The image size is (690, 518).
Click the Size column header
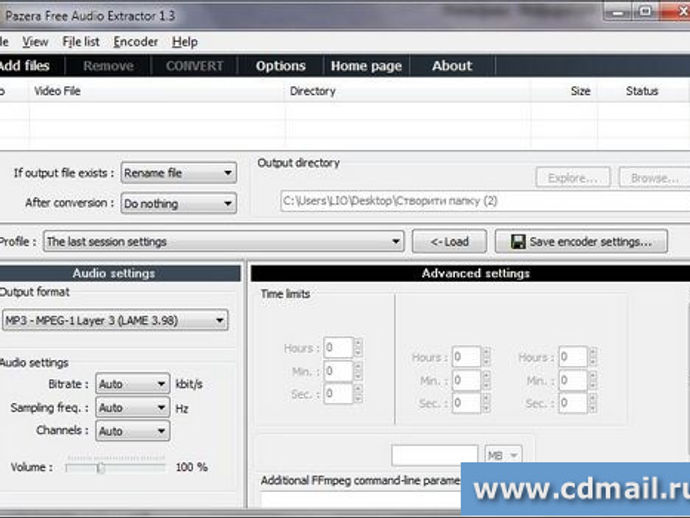[564, 91]
